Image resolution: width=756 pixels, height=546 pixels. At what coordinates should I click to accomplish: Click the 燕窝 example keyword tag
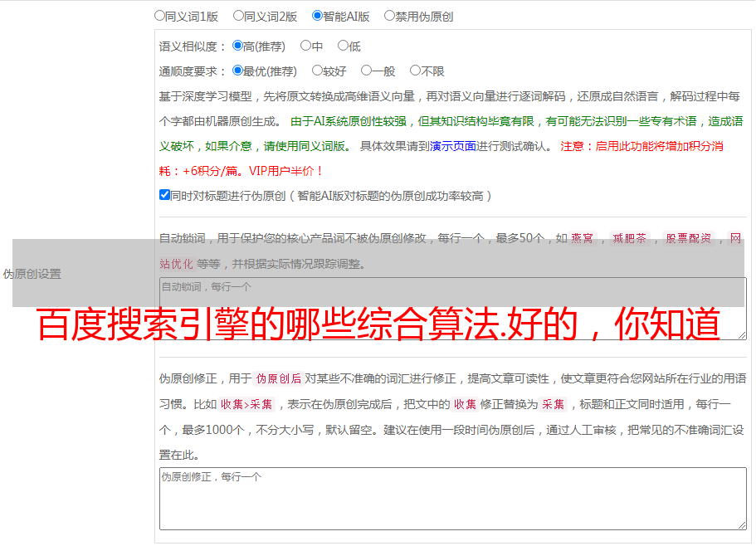(x=582, y=238)
